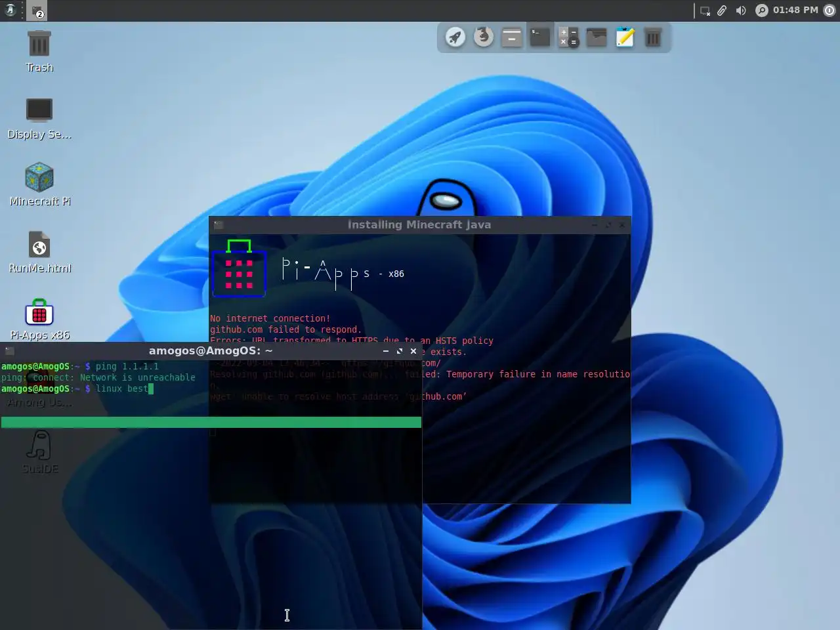
Task: Open the applications menu in the top panel
Action: [x=10, y=10]
